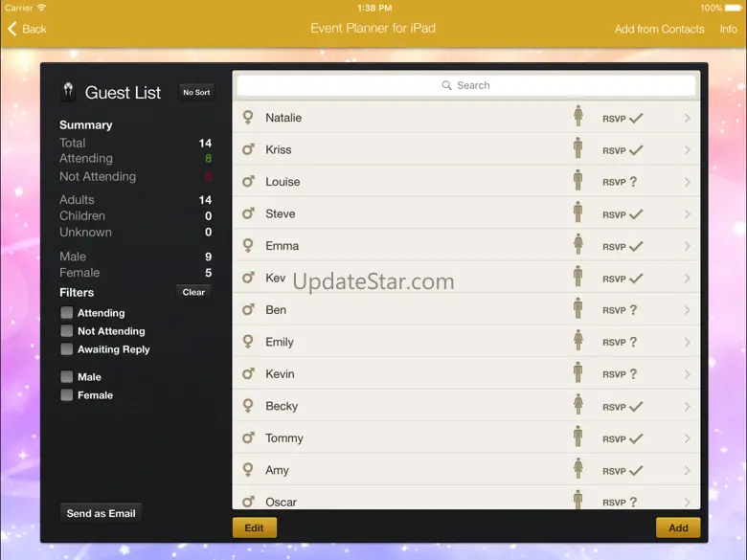The image size is (747, 560).
Task: Click the female gender icon beside Natalie
Action: tap(248, 118)
